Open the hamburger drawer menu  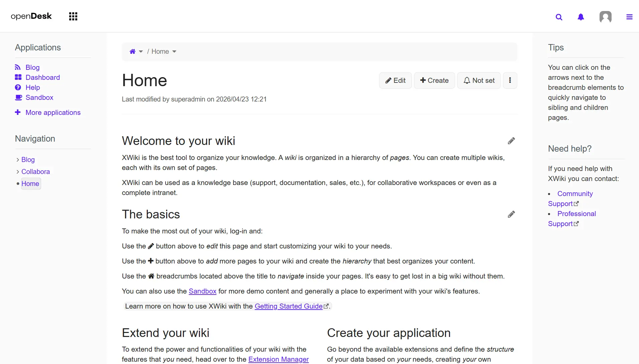tap(629, 17)
